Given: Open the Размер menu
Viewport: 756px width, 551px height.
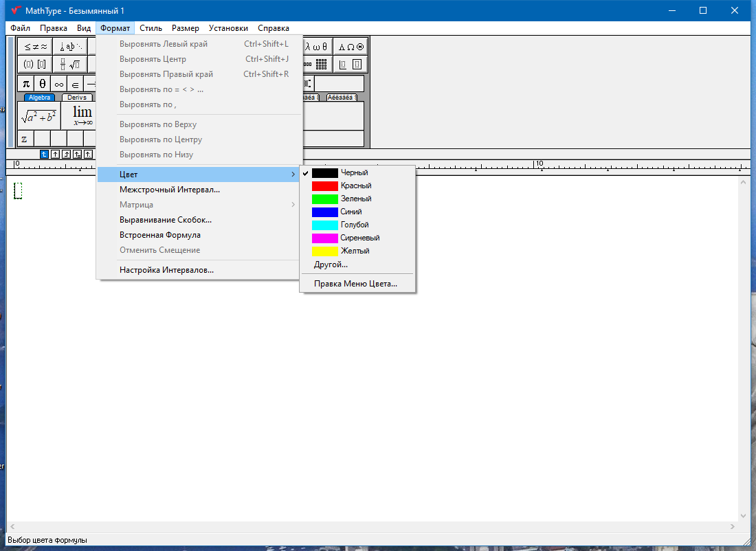Looking at the screenshot, I should click(x=186, y=28).
